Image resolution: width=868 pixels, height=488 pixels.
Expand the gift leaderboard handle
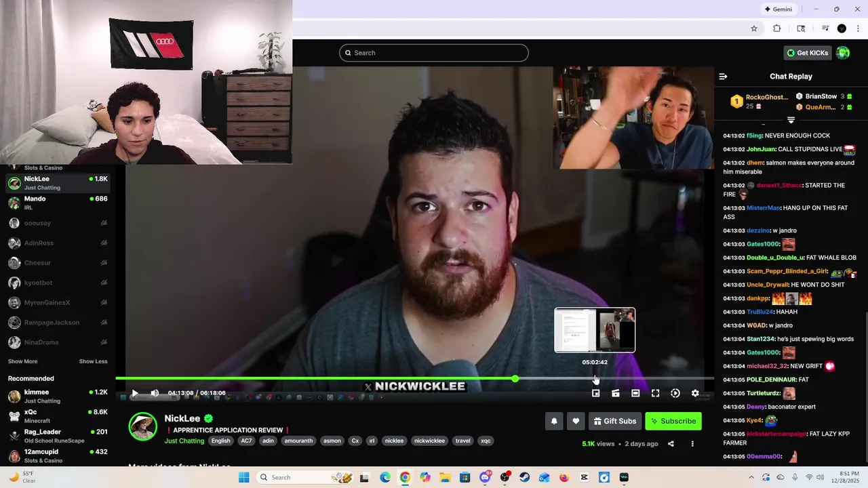[791, 120]
